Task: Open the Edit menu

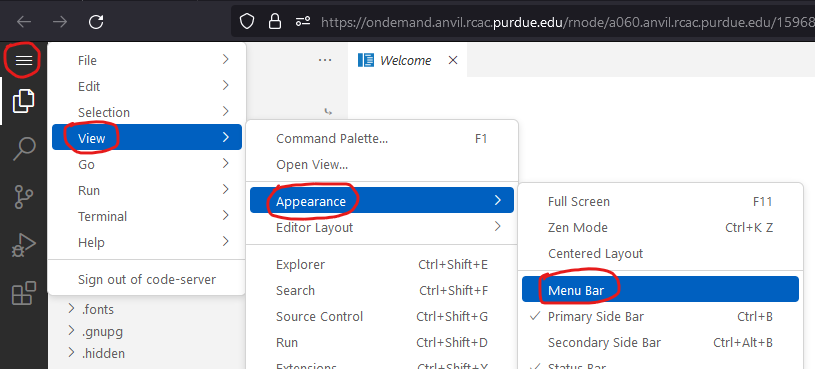Action: tap(147, 86)
